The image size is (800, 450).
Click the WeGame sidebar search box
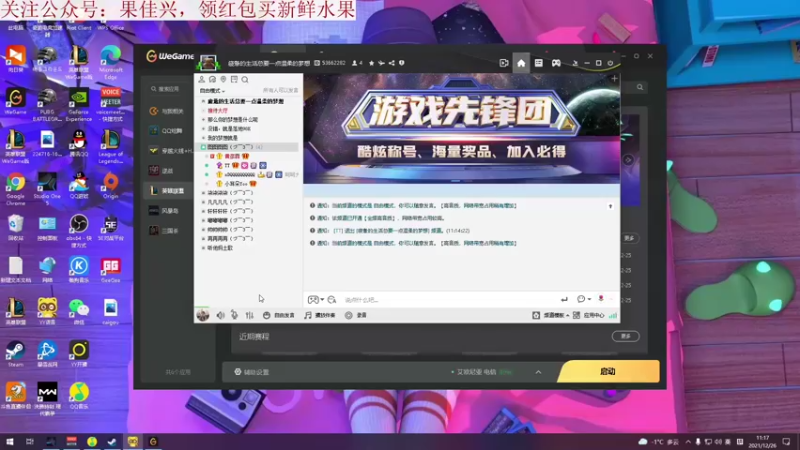[167, 89]
